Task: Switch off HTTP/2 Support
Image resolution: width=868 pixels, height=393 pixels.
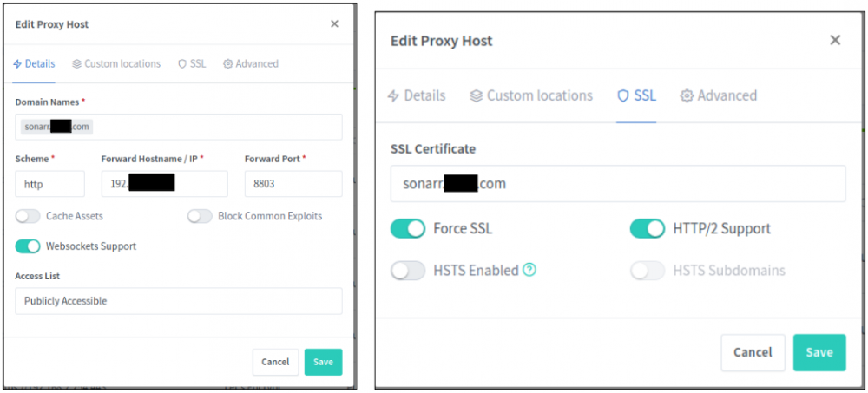Action: [x=648, y=228]
